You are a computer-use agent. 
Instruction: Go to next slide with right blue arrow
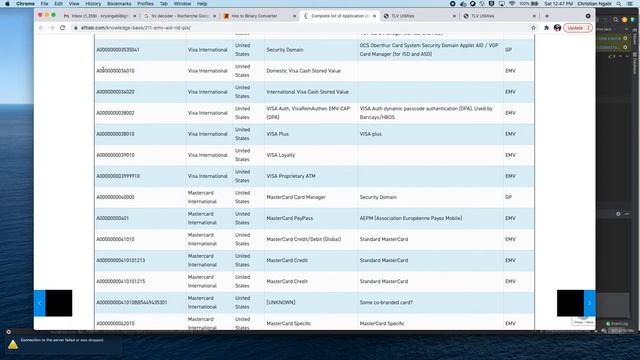click(589, 303)
